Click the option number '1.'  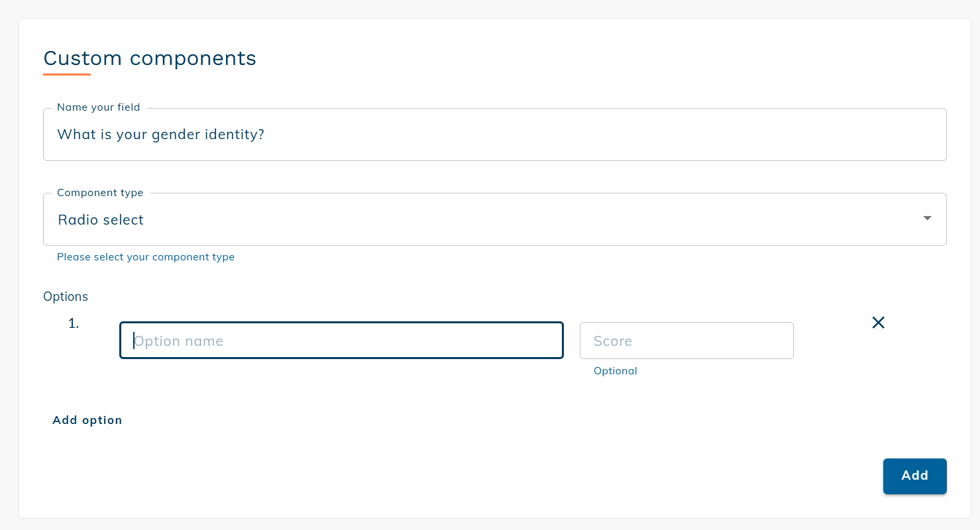click(74, 323)
